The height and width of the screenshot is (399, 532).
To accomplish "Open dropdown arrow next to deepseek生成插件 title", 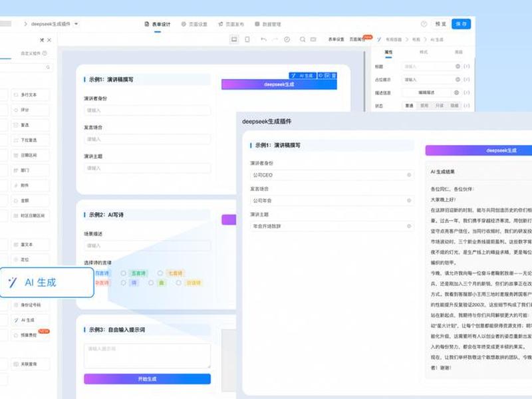I will (76, 24).
